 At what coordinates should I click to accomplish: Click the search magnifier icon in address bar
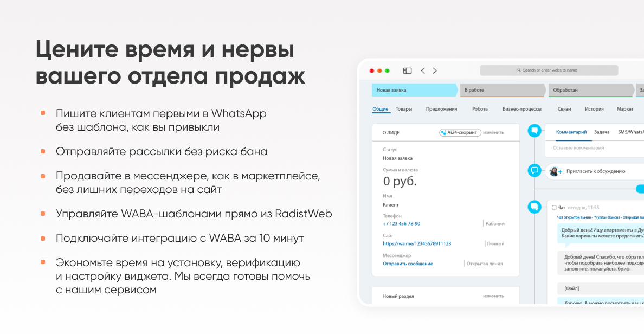pos(519,70)
